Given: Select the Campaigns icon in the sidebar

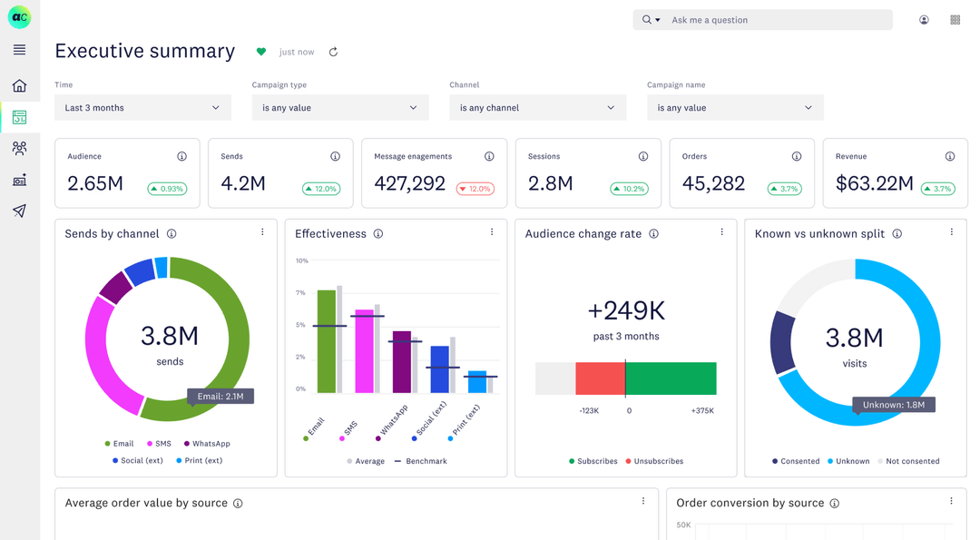Looking at the screenshot, I should [x=20, y=179].
